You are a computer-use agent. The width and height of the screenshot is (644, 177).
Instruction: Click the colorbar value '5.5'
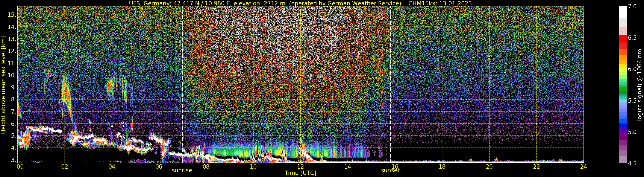click(x=632, y=101)
